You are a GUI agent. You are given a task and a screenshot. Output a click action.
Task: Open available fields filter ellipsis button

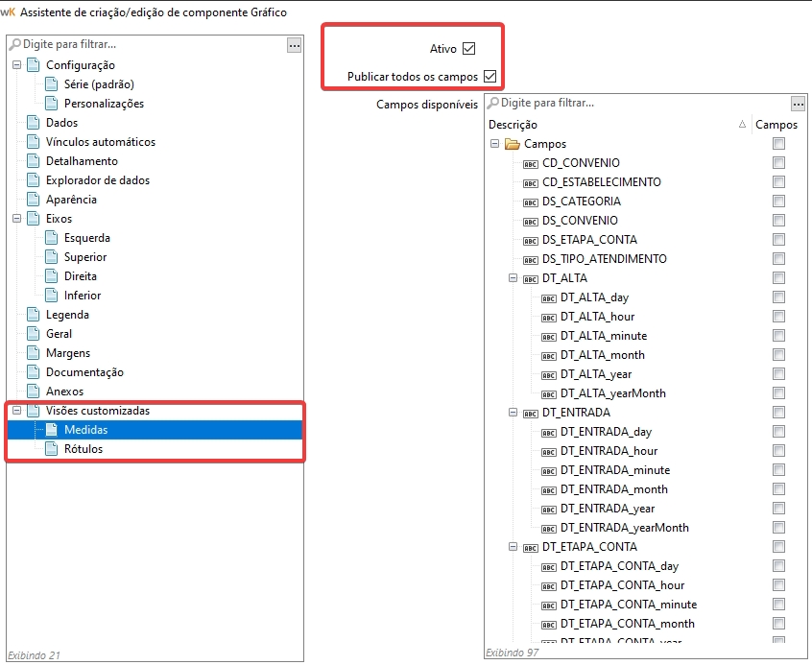(x=798, y=104)
